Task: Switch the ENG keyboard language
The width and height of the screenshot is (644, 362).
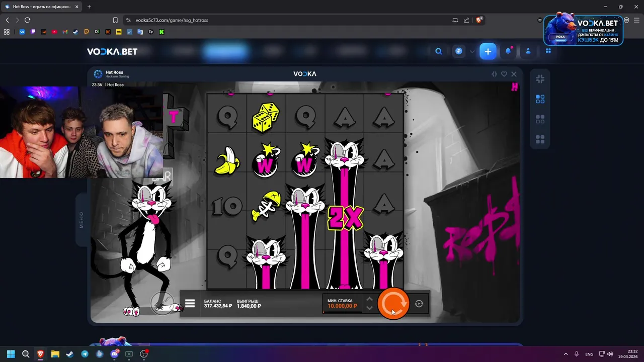Action: 589,354
